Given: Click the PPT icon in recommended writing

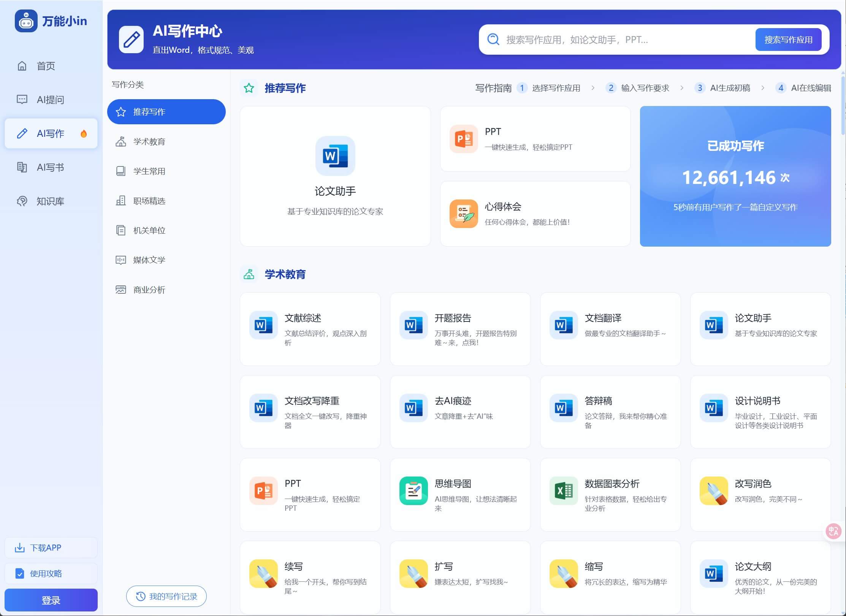Looking at the screenshot, I should [463, 139].
